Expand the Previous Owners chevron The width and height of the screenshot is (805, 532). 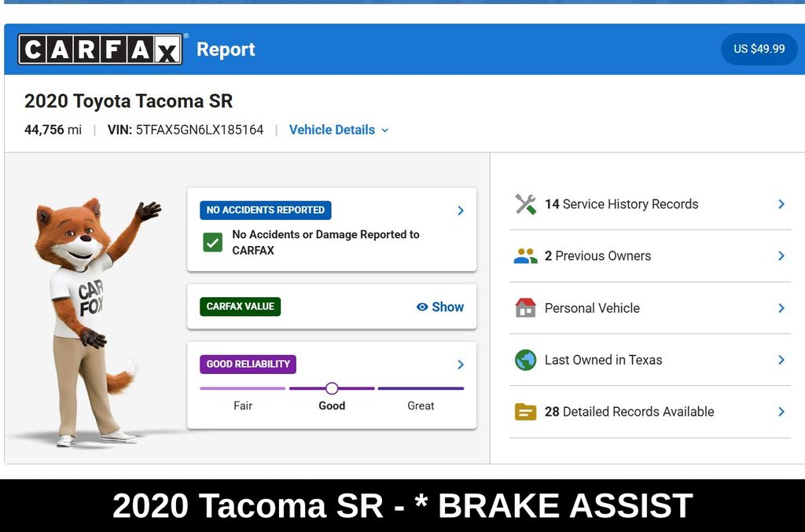781,256
